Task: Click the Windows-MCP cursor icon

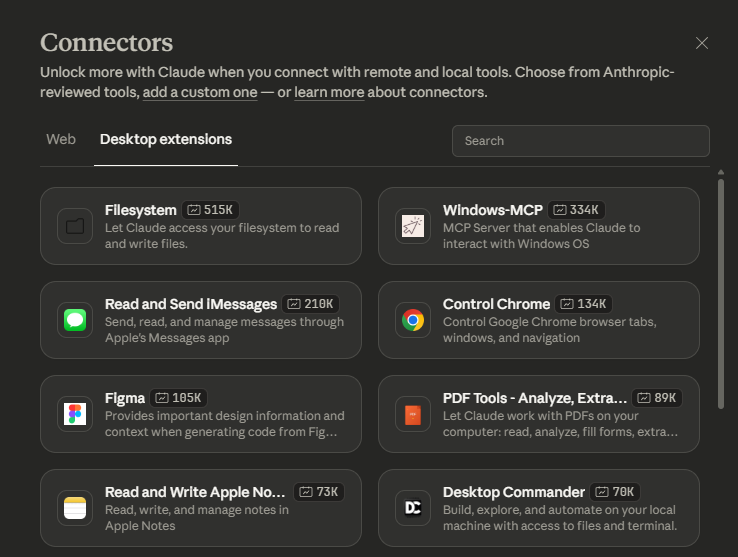Action: click(413, 226)
